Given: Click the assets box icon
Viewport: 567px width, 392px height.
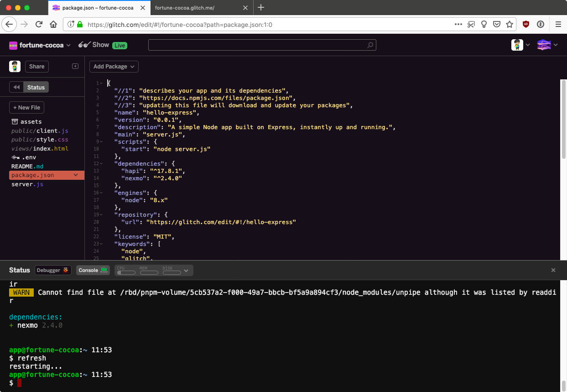Looking at the screenshot, I should click(x=15, y=121).
